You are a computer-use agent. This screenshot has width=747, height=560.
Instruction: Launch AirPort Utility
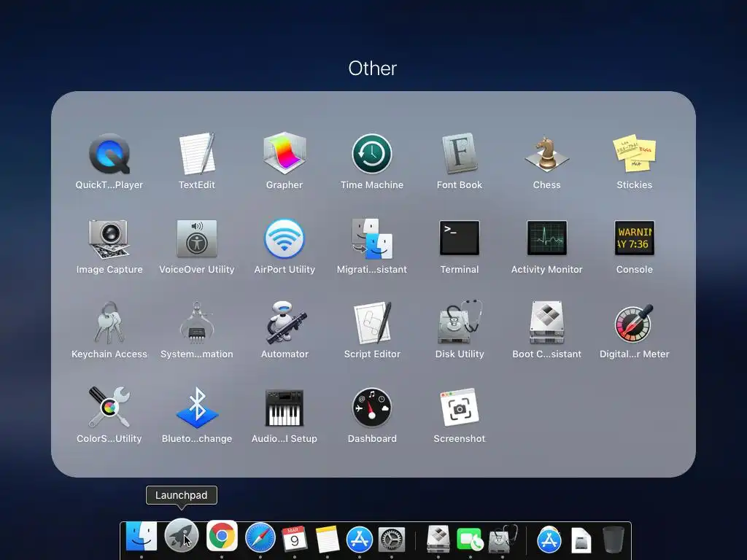285,238
